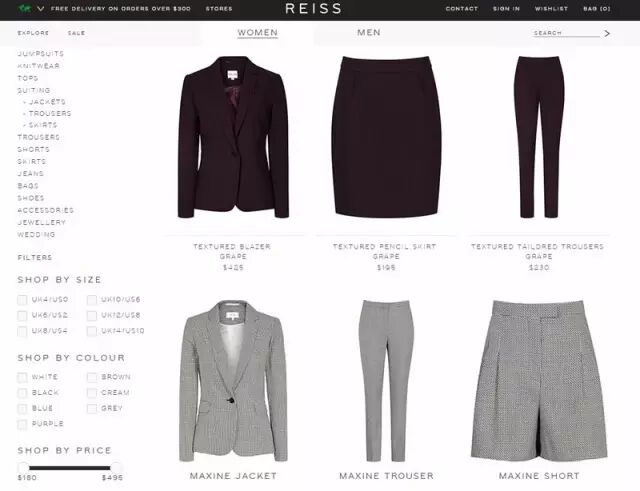Viewport: 640px width, 491px height.
Task: Expand the country selector chevron
Action: 40,8
